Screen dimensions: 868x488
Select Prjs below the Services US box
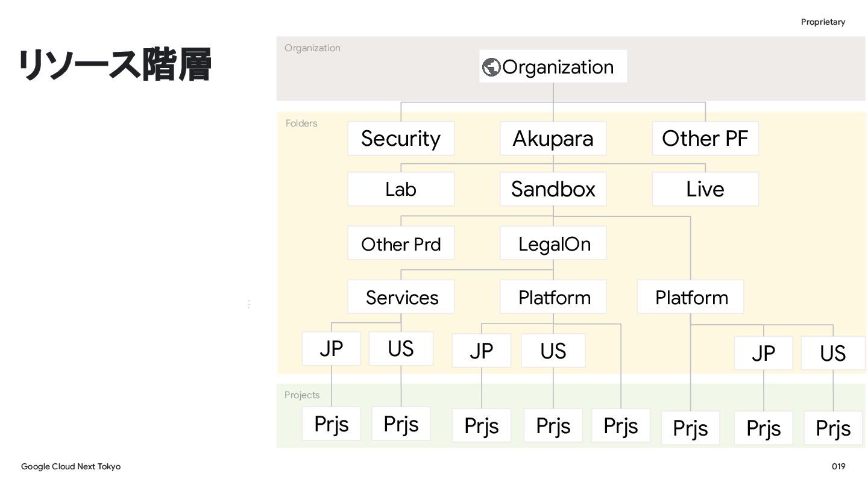pos(401,424)
